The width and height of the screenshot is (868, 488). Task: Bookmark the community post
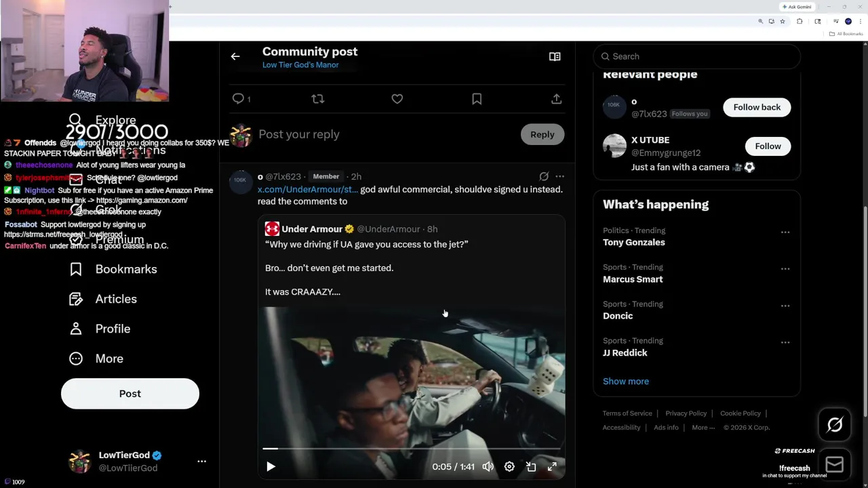pyautogui.click(x=477, y=99)
